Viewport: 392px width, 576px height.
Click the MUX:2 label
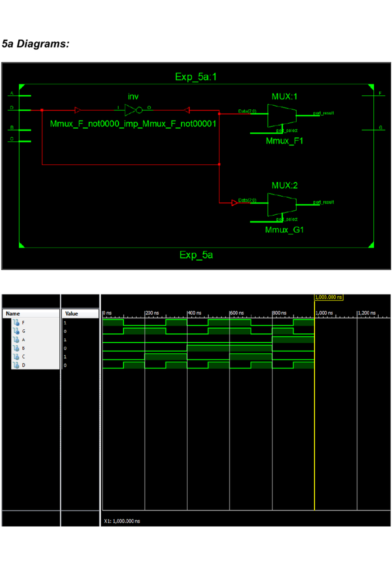coord(284,185)
